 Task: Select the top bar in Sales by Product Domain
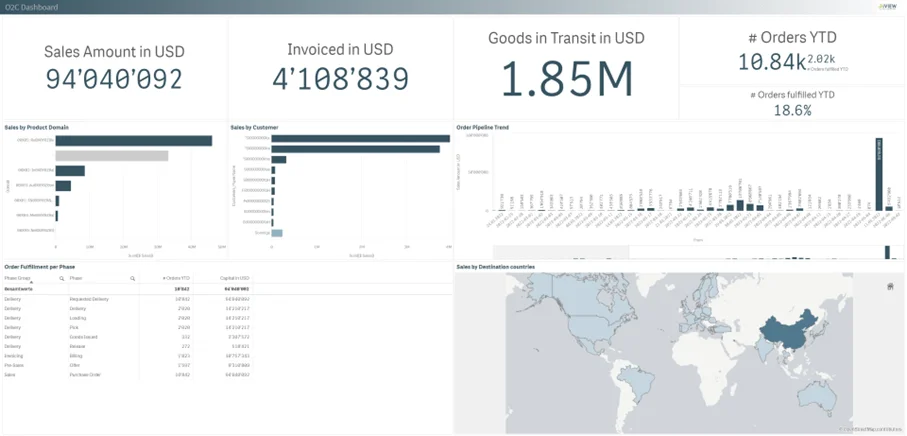(x=133, y=141)
